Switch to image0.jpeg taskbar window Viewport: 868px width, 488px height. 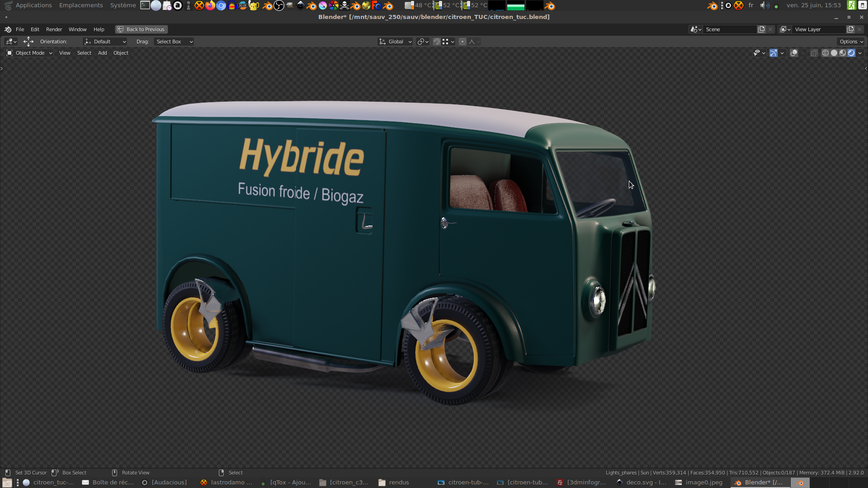coord(699,483)
